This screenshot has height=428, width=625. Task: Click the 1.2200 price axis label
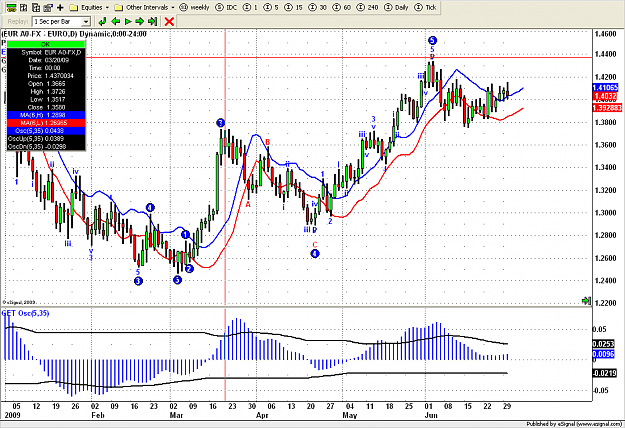click(605, 303)
